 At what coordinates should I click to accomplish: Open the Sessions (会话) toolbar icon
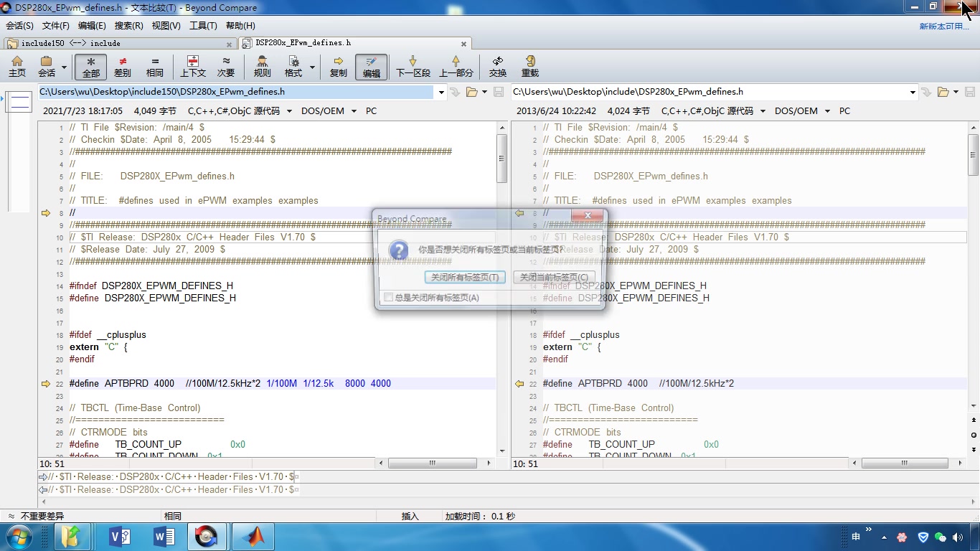tap(47, 67)
